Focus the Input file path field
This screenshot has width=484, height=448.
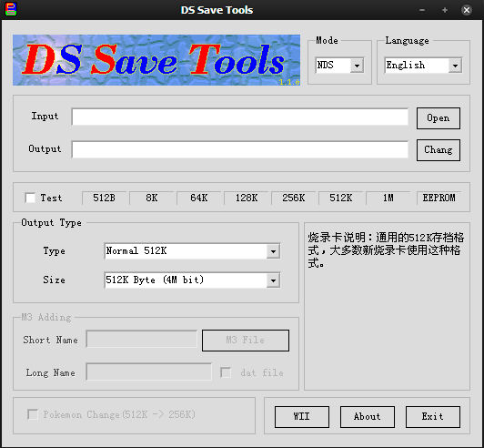240,117
